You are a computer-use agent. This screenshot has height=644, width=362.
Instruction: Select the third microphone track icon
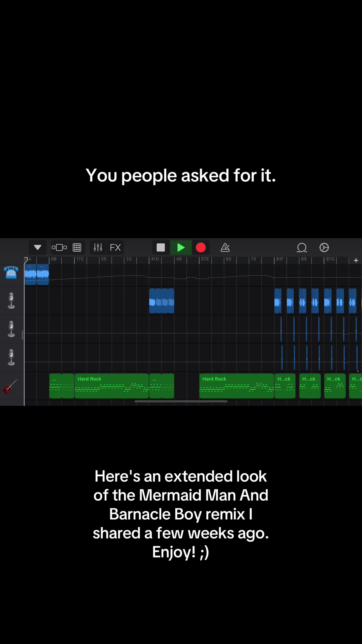coord(11,357)
